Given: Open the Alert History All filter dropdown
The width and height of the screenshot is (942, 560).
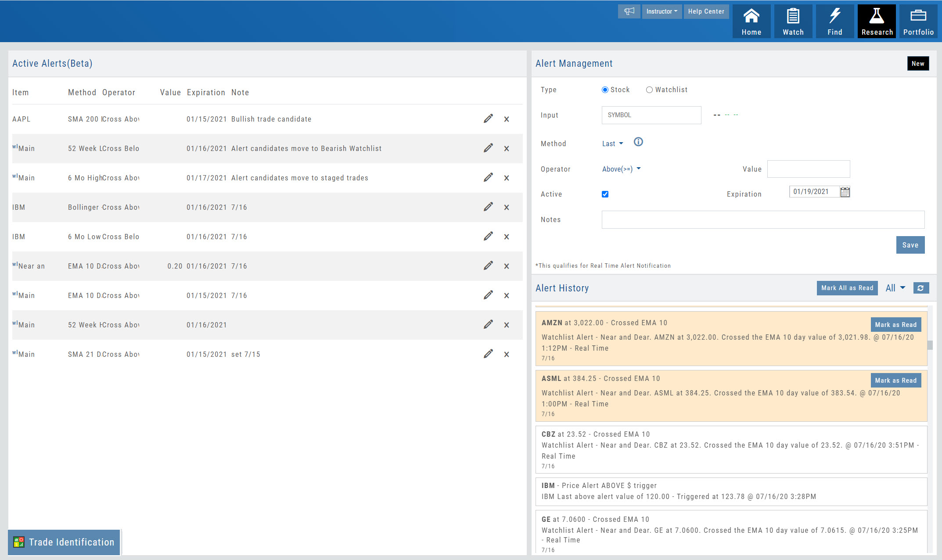Looking at the screenshot, I should coord(895,288).
